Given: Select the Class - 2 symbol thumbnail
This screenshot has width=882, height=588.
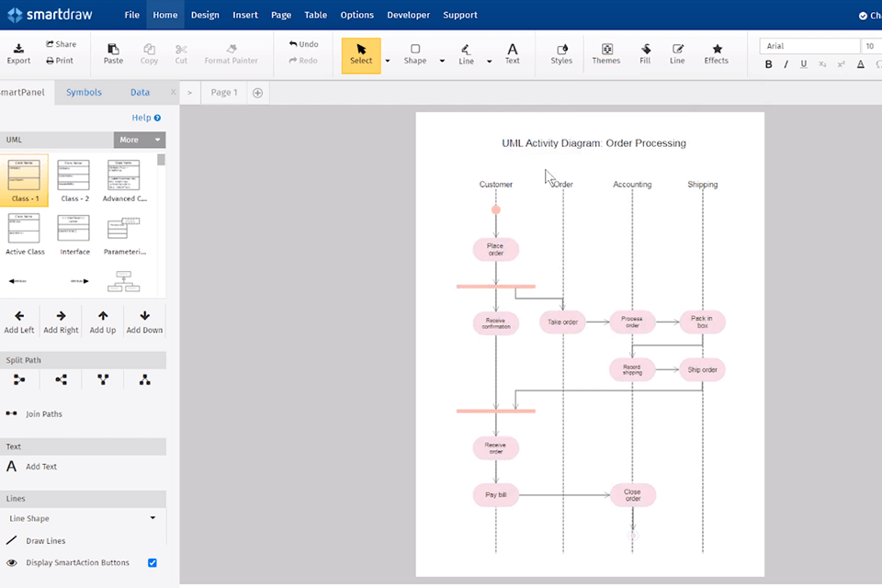Looking at the screenshot, I should point(74,181).
